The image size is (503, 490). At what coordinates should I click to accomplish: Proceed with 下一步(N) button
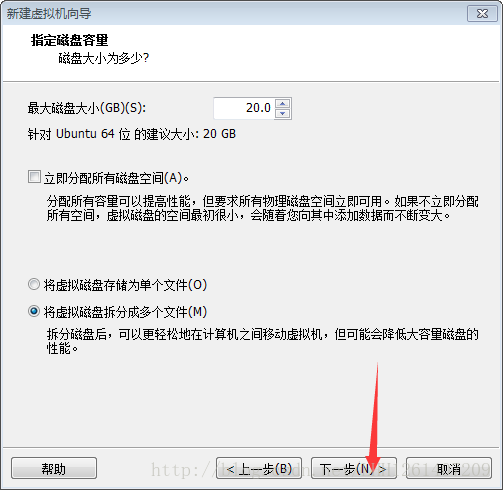click(x=354, y=468)
